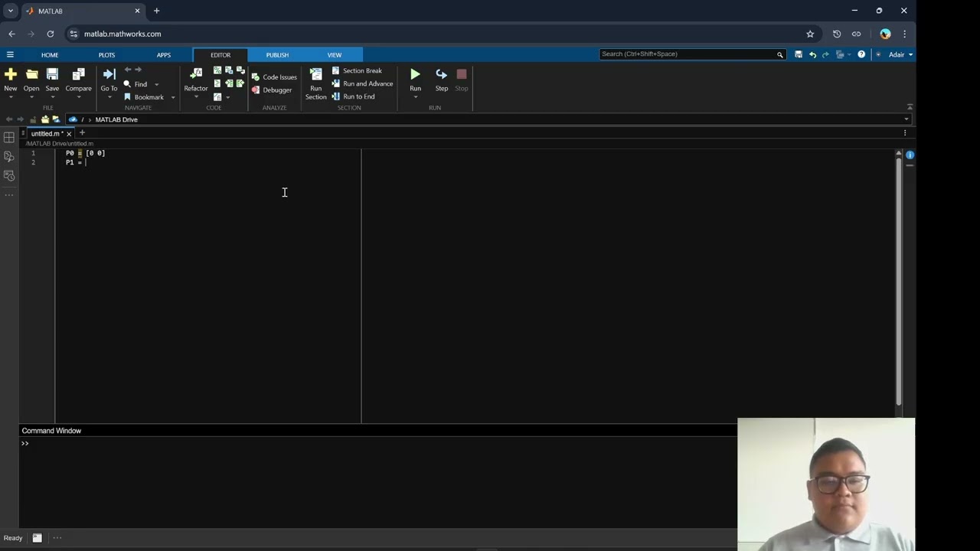Click the Stop button in Run group
This screenshot has height=551, width=980.
(462, 80)
